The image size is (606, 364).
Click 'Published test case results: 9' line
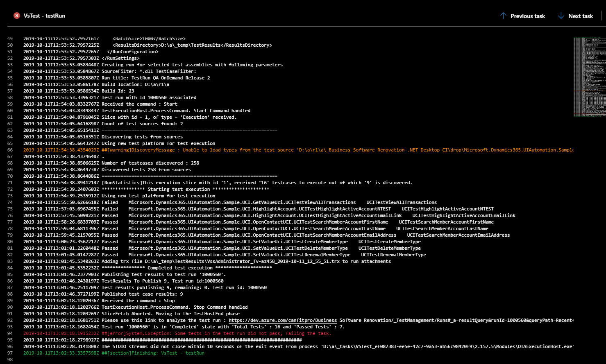(x=103, y=294)
